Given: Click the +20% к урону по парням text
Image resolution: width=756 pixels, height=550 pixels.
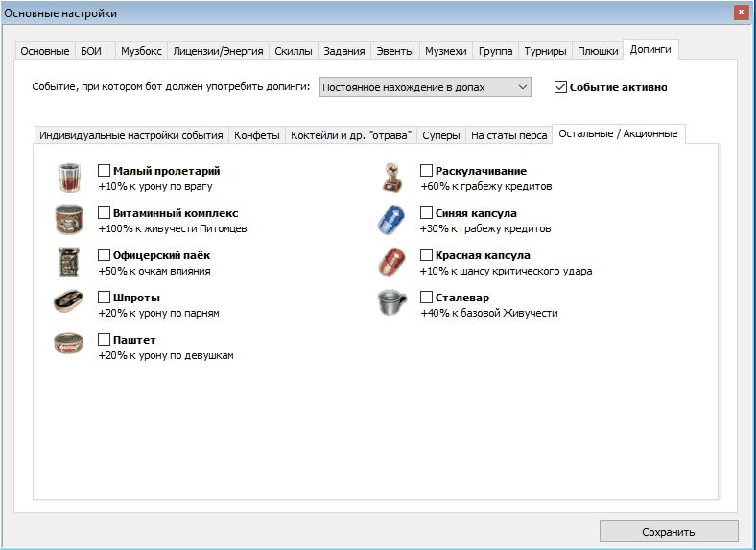Looking at the screenshot, I should click(x=158, y=313).
